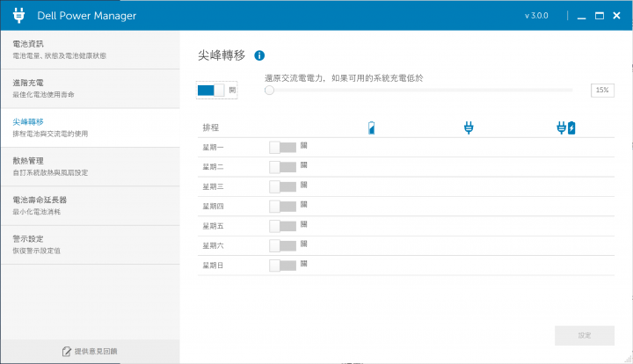Click the restore AC power slider handle
633x364 pixels.
269,91
